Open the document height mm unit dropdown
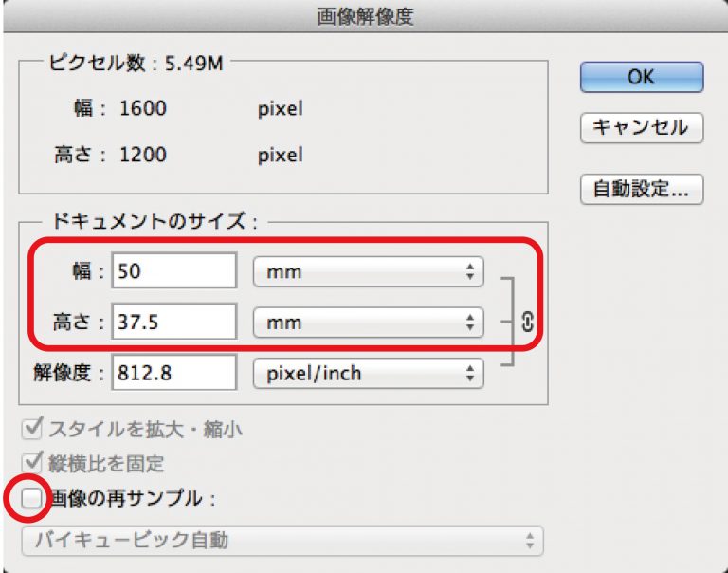This screenshot has width=728, height=573. (x=368, y=322)
